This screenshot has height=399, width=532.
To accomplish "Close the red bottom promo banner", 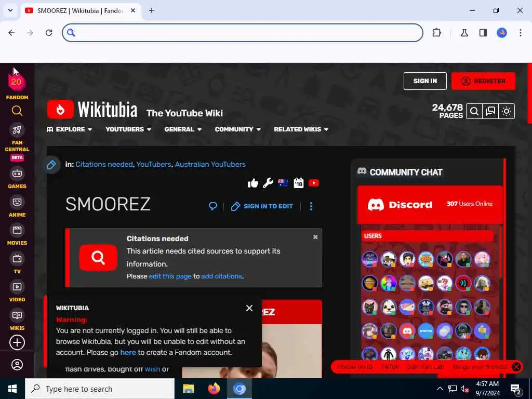I will 516,367.
